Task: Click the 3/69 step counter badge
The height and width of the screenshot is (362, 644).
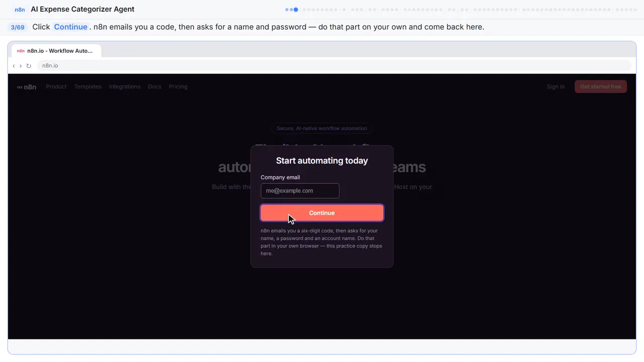Action: [x=18, y=27]
